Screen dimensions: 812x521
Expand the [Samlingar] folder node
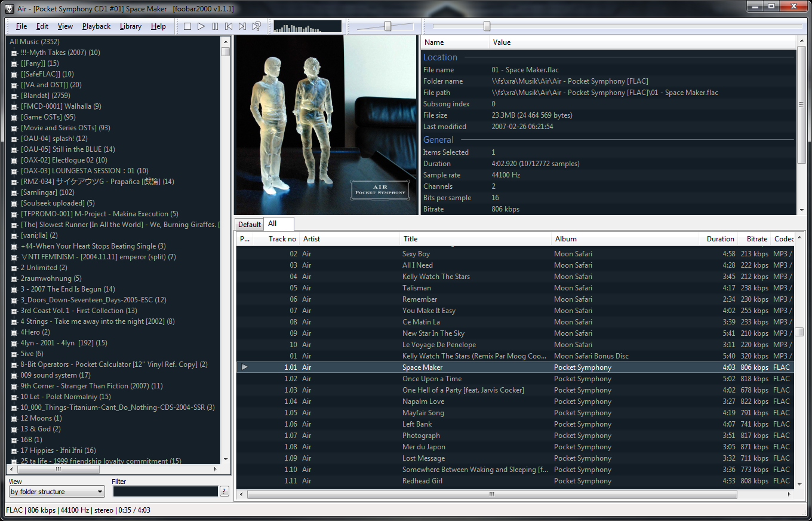click(x=14, y=192)
